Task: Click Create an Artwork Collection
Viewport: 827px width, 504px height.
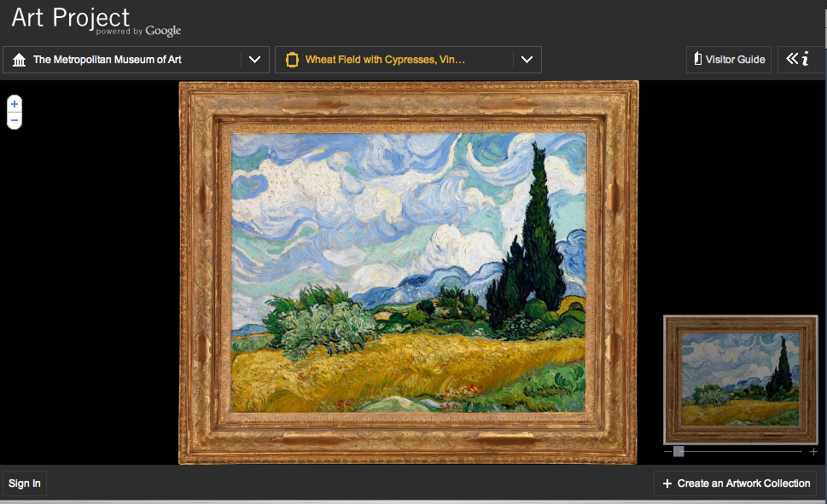Action: click(x=735, y=484)
